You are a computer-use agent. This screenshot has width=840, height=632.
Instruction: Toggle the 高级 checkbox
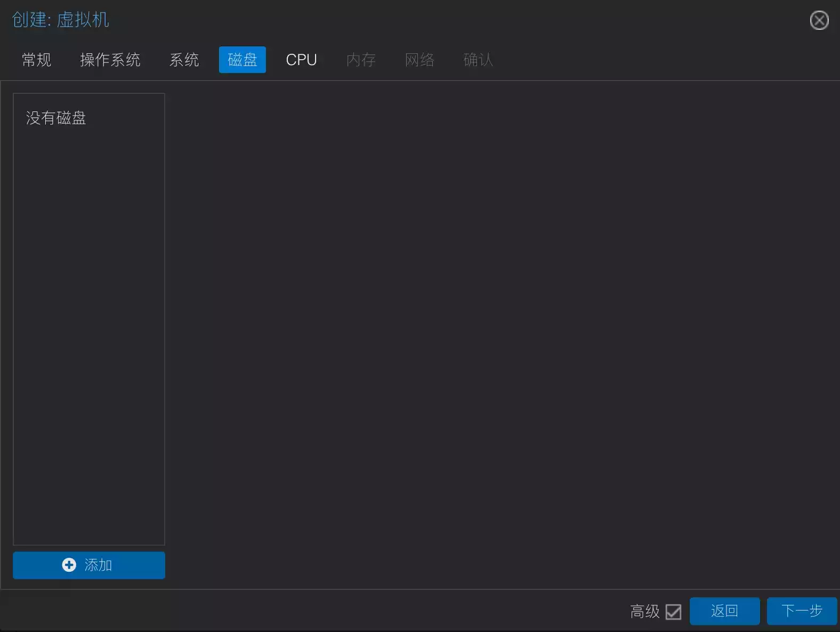[x=673, y=611]
